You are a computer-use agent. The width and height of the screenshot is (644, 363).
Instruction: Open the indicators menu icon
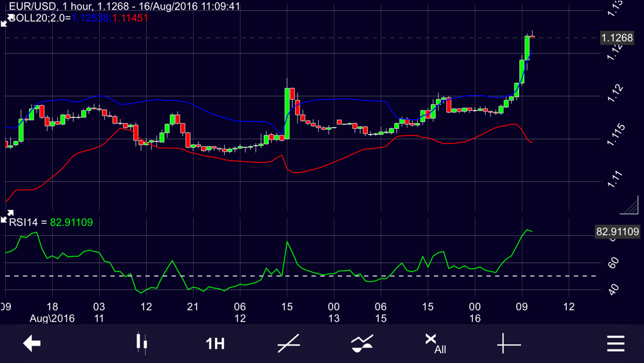362,343
